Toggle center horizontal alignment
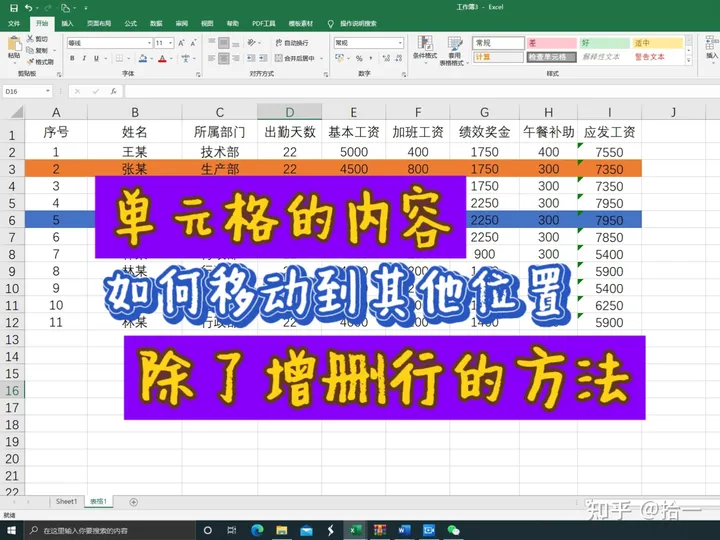 click(x=224, y=58)
